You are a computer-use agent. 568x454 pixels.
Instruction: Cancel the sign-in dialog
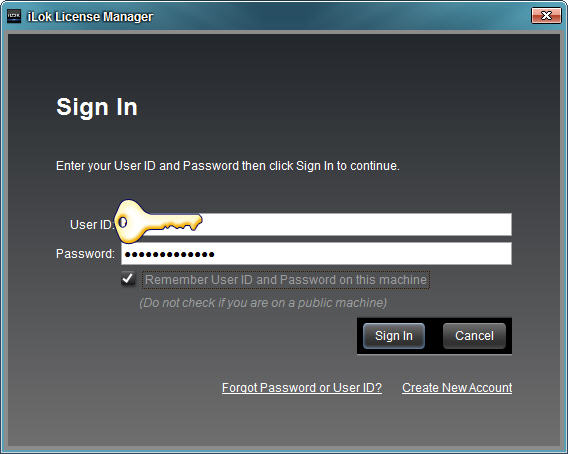(474, 336)
